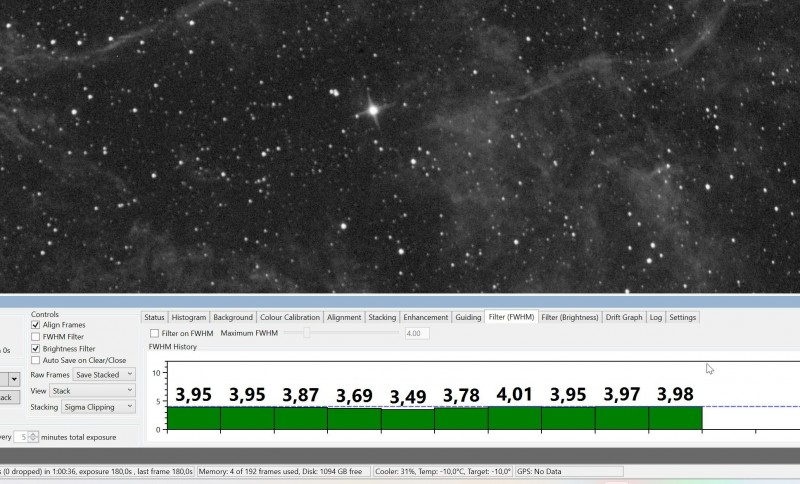Open the Histogram tab
The image size is (800, 484).
189,317
